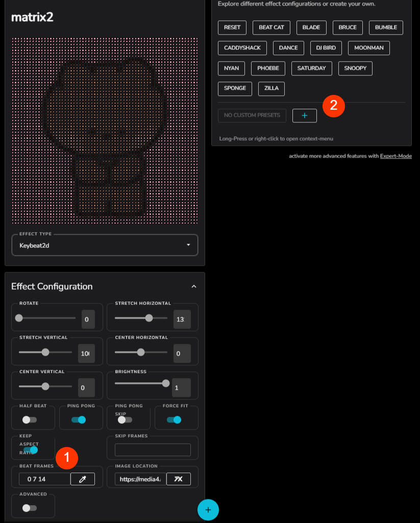Turn off the Force Fit switch
Image resolution: width=420 pixels, height=523 pixels.
pyautogui.click(x=174, y=419)
